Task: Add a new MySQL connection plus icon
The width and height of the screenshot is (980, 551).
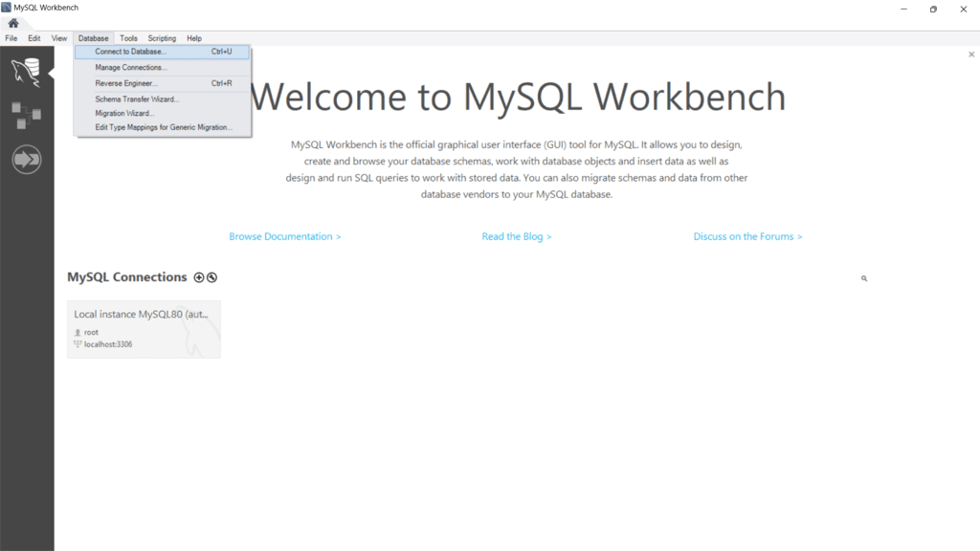Action: click(x=199, y=277)
